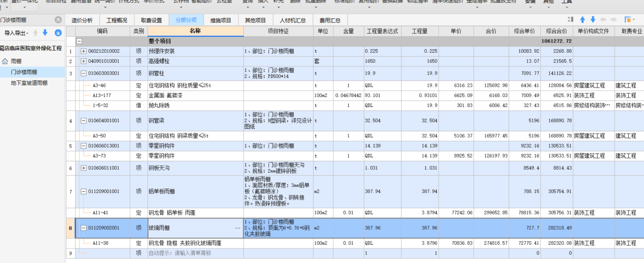Click the 抛丸除锈 name cell
The height and width of the screenshot is (263, 644).
click(196, 106)
